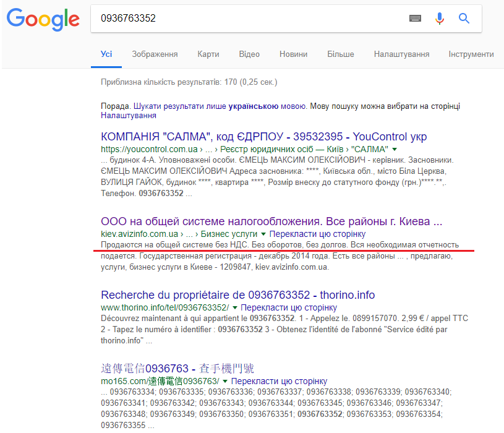
Task: Open 'Recherche du propriétaire de 0936763352' result
Action: tap(238, 295)
